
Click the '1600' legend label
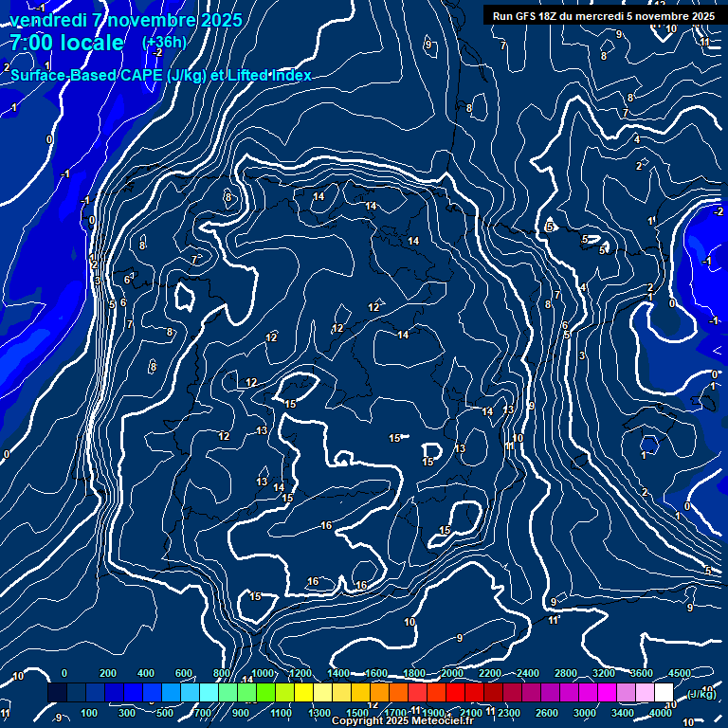376,673
